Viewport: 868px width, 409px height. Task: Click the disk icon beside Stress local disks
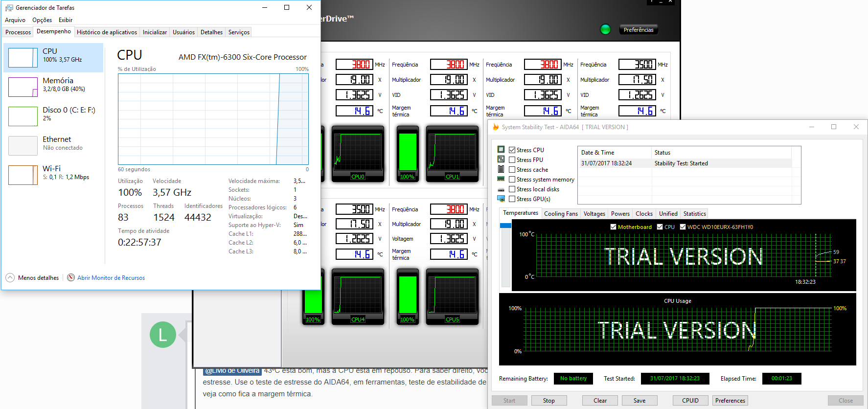(501, 189)
